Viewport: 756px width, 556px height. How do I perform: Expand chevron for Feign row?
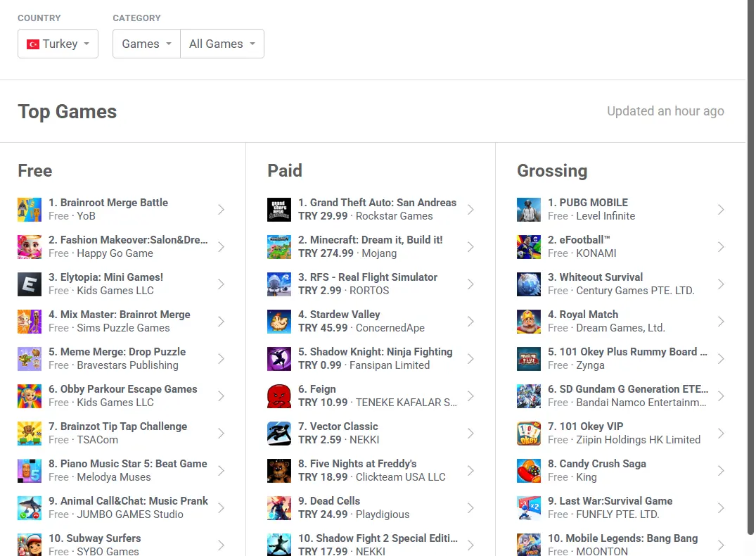click(x=470, y=396)
